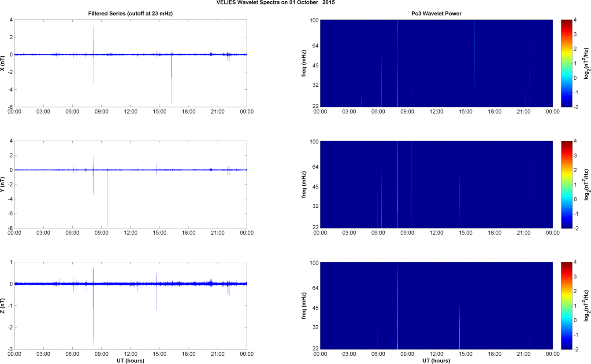Screen dimensions: 591x364
Task: Click the "18:00" tick under the X time series
Action: (x=189, y=111)
